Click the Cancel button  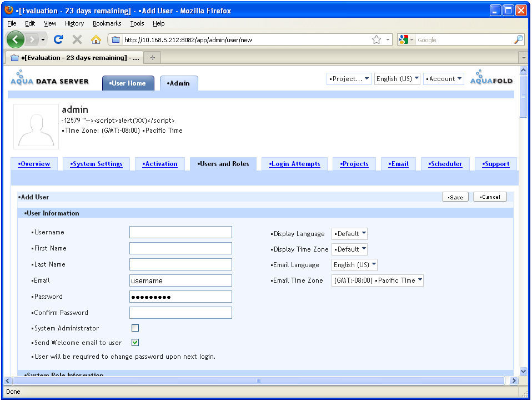coord(490,197)
